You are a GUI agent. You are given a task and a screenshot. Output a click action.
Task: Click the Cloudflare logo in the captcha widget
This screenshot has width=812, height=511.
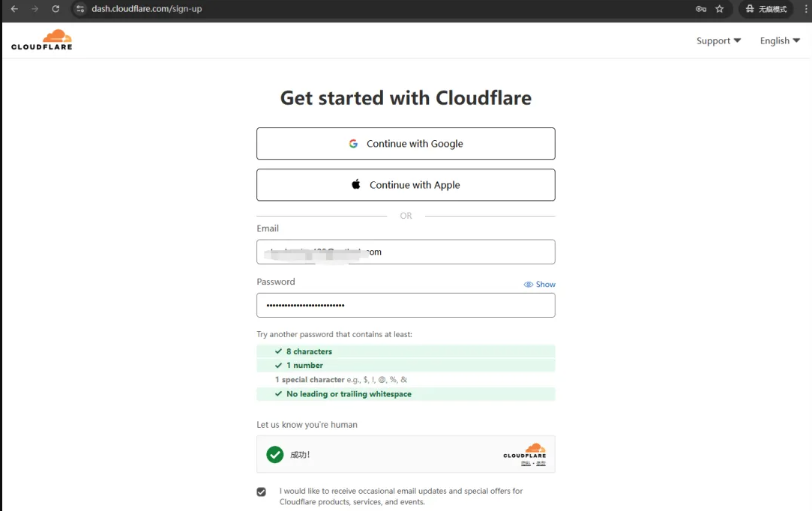pyautogui.click(x=525, y=451)
